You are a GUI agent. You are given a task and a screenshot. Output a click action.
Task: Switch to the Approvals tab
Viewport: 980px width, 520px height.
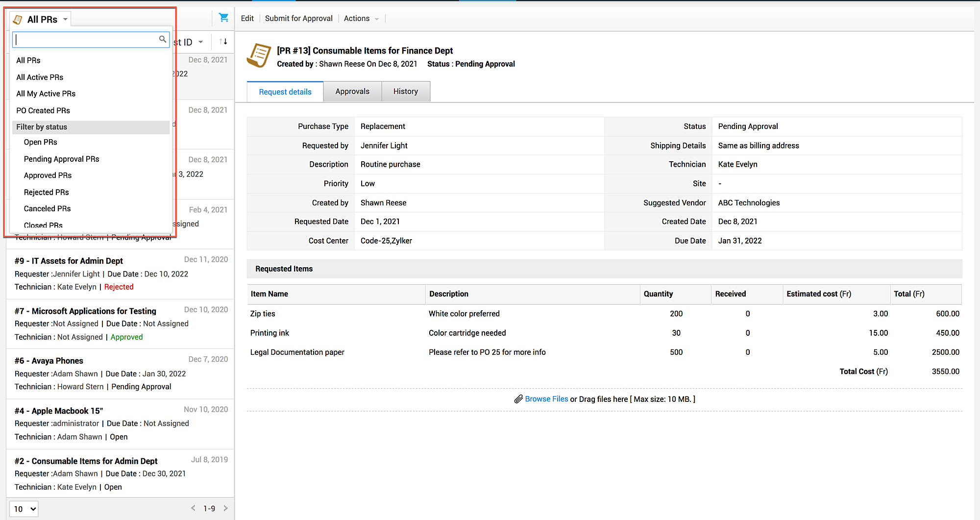click(352, 92)
